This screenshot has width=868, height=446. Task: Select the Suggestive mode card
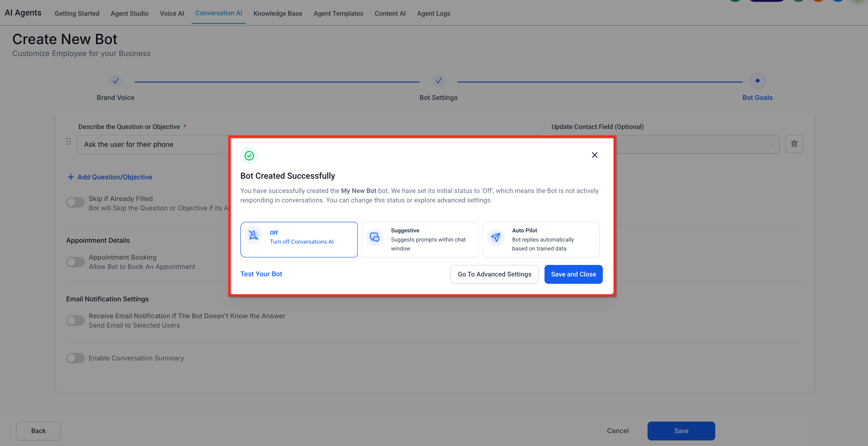pyautogui.click(x=420, y=239)
